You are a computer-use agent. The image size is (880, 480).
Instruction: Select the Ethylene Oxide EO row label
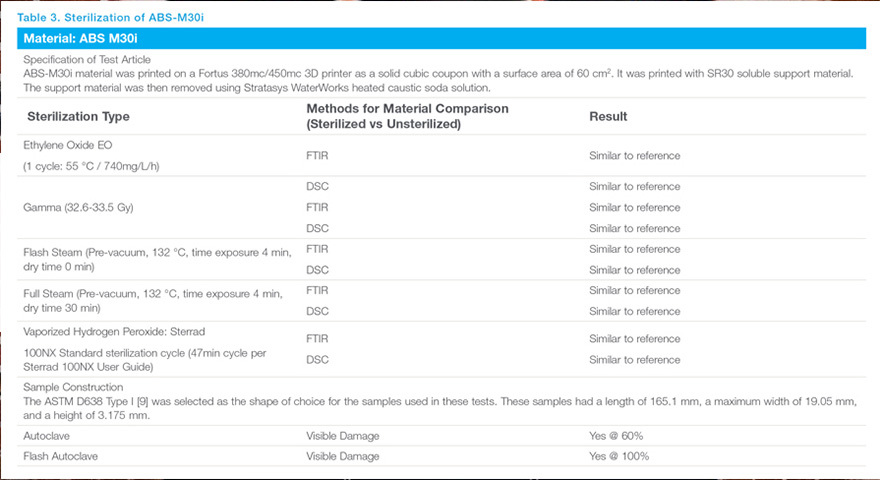(68, 146)
